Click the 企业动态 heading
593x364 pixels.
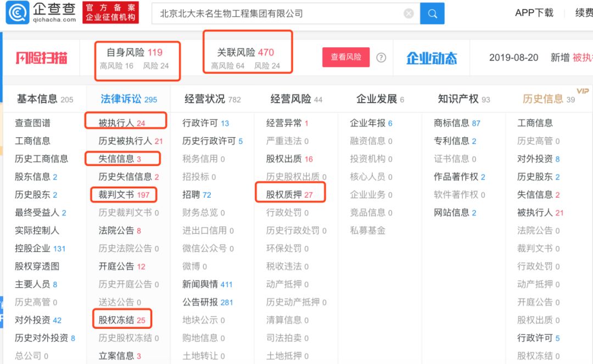click(x=432, y=58)
